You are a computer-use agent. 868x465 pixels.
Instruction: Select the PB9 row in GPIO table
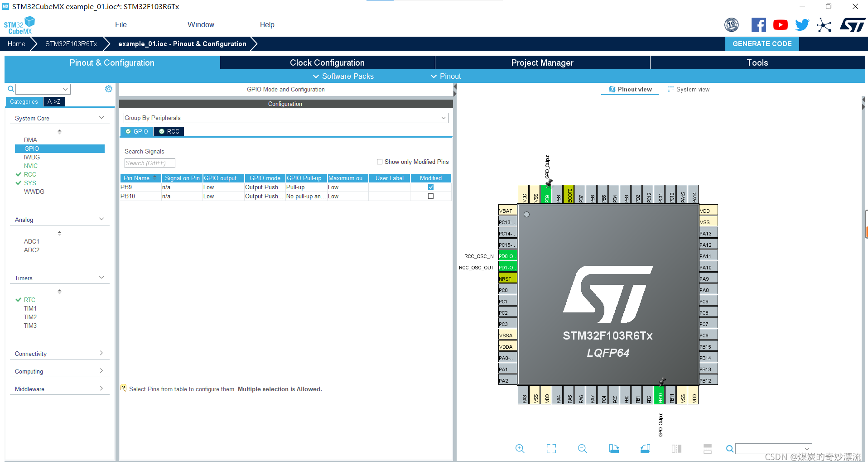[x=285, y=187]
